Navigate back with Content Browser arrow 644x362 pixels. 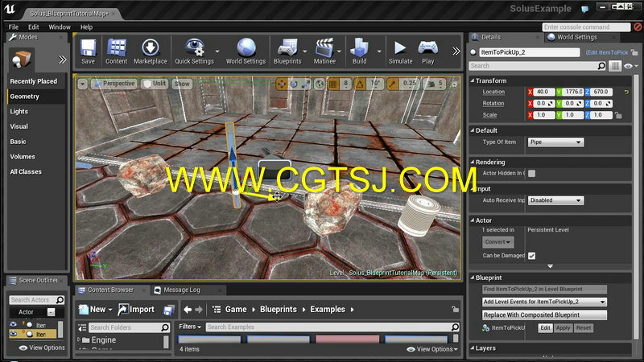[188, 310]
